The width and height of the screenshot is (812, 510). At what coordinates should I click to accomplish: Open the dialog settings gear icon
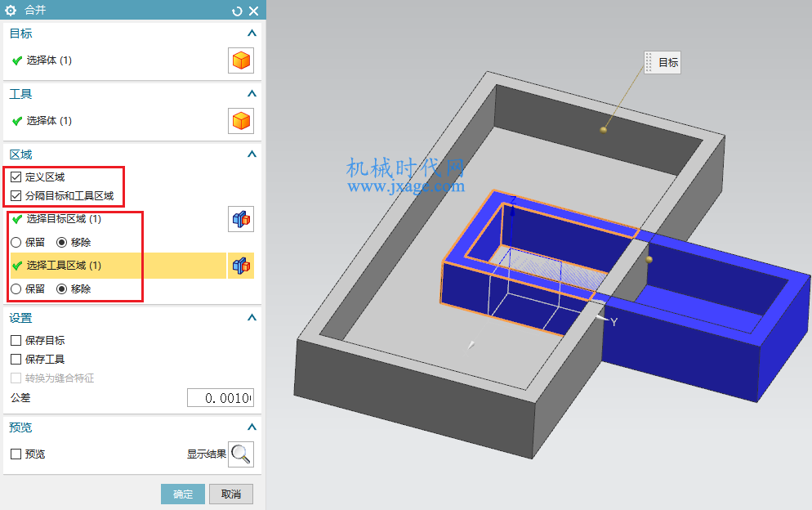coord(11,10)
